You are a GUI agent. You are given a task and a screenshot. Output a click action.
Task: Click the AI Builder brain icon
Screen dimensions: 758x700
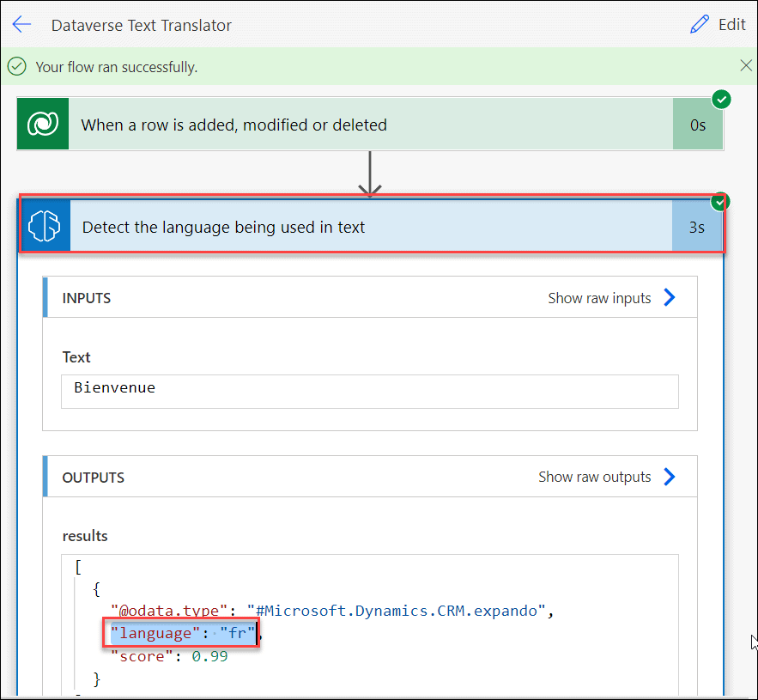tap(45, 225)
